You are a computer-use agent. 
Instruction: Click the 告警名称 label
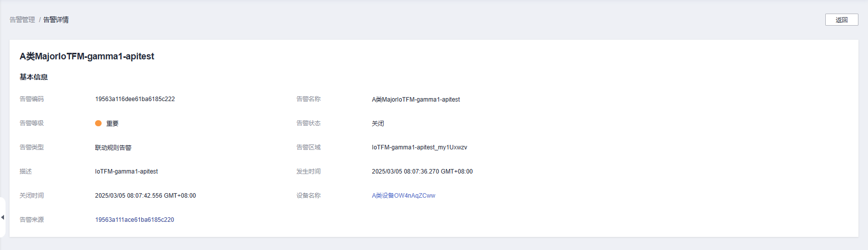[x=308, y=99]
